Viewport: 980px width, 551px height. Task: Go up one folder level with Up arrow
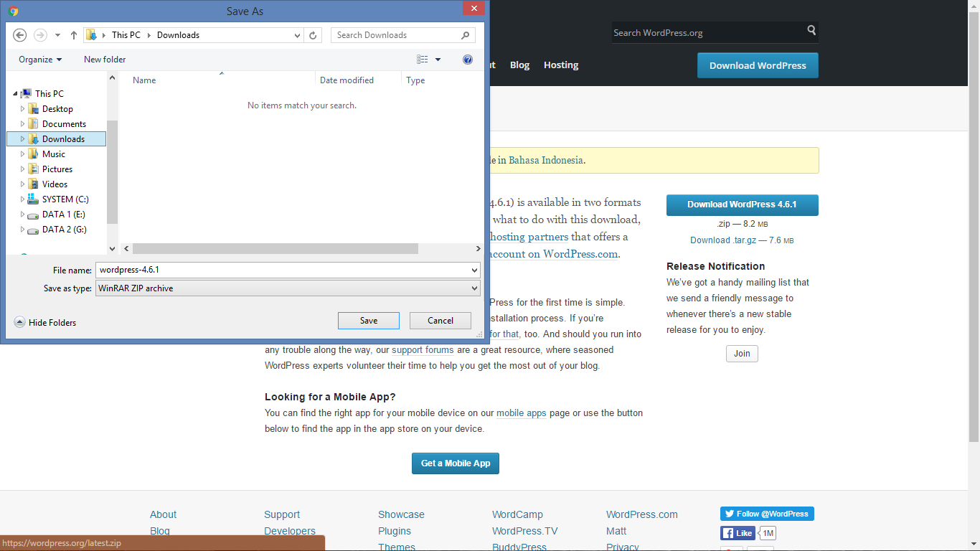[74, 34]
